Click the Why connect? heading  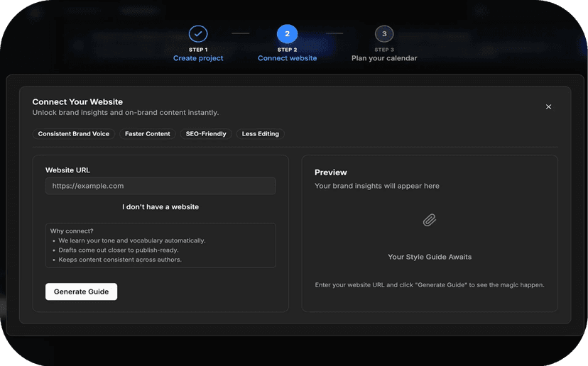pyautogui.click(x=72, y=231)
